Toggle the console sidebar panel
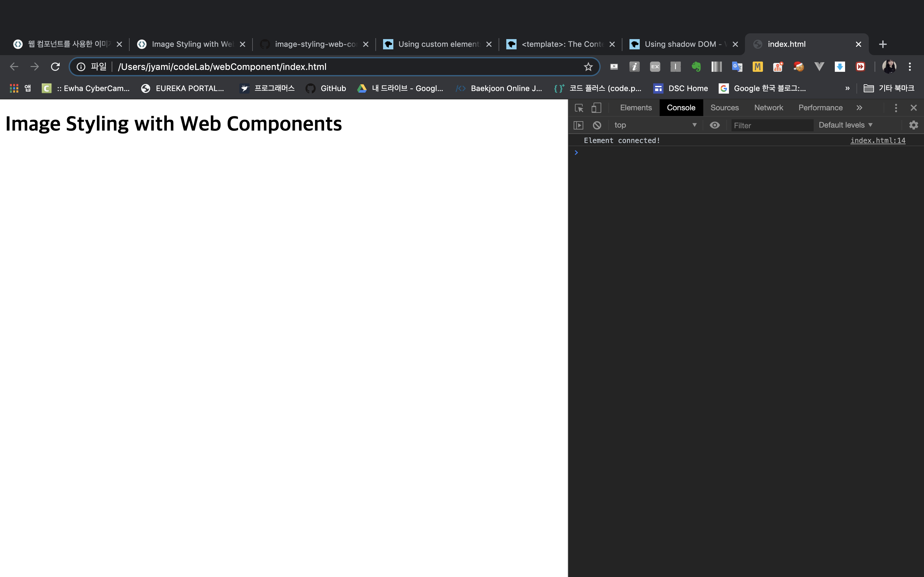Image resolution: width=924 pixels, height=577 pixels. click(x=578, y=125)
